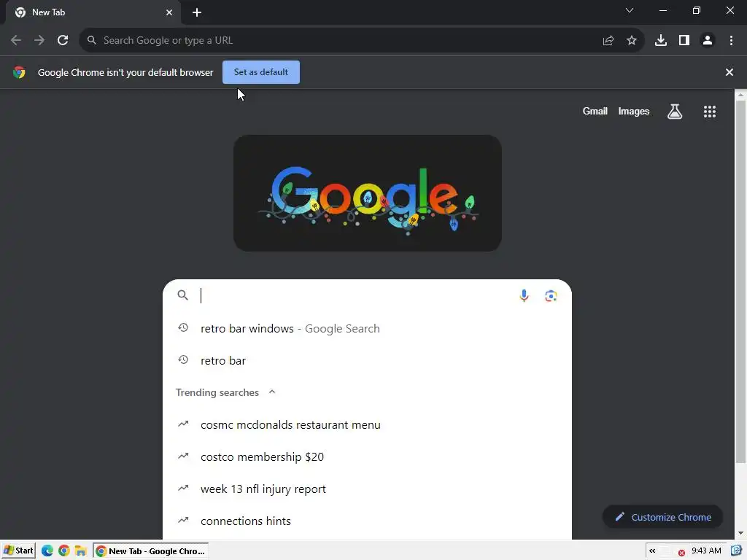Select the New Tab browser tab
The width and height of the screenshot is (747, 560).
pos(93,13)
